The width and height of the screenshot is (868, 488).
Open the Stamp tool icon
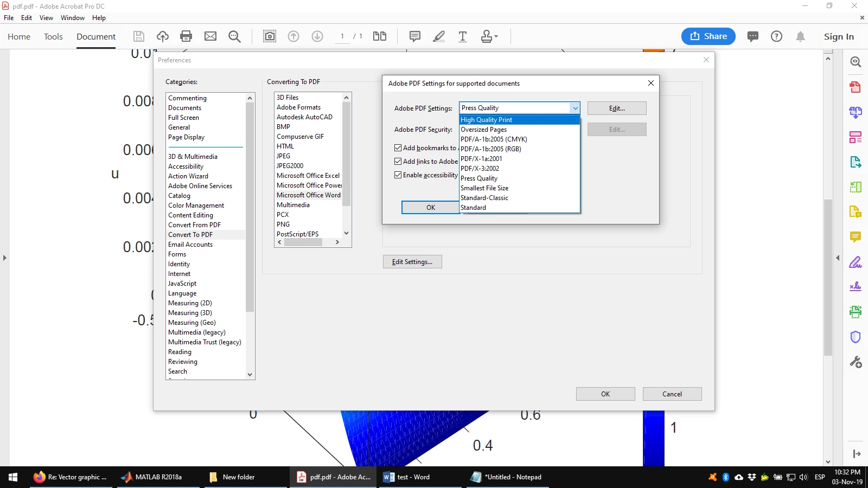pos(489,36)
